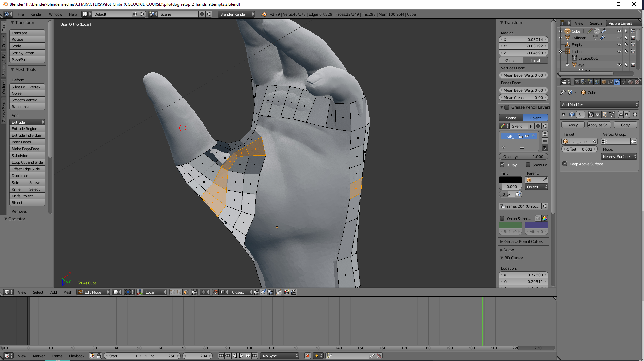Image resolution: width=644 pixels, height=361 pixels.
Task: Enable the snap magnet in the 3D view header
Action: (215, 292)
